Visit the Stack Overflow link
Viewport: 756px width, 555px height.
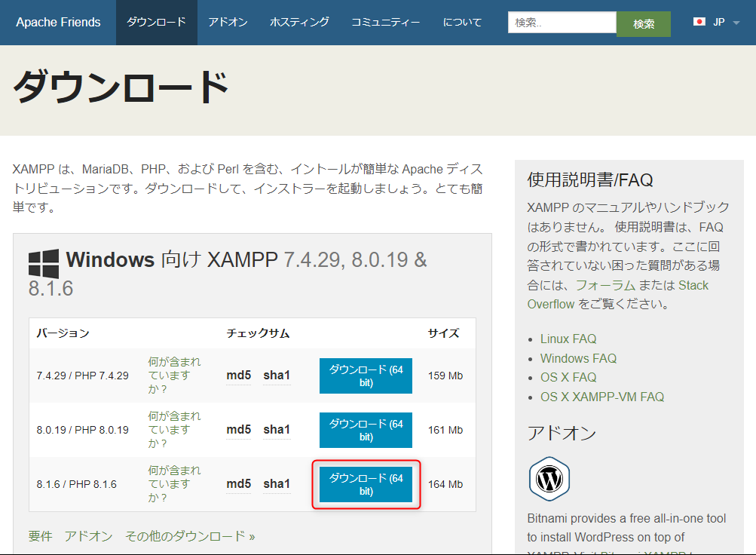pos(617,295)
